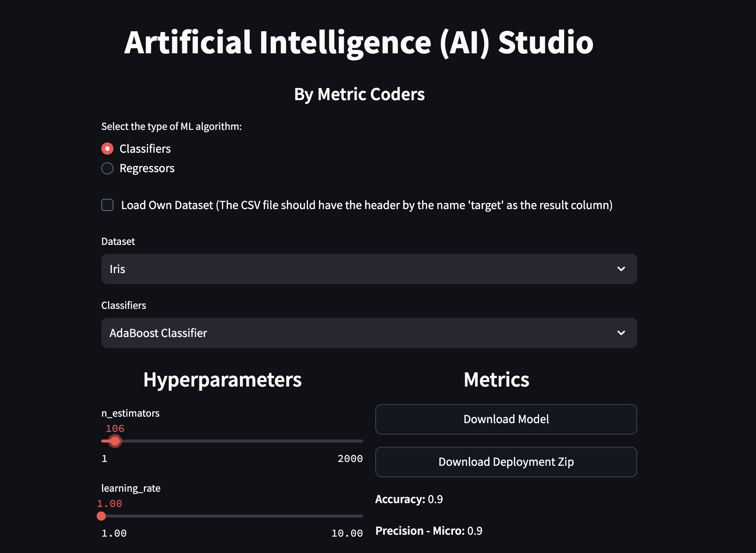Click the Regressors label text
The height and width of the screenshot is (553, 756).
coord(147,168)
